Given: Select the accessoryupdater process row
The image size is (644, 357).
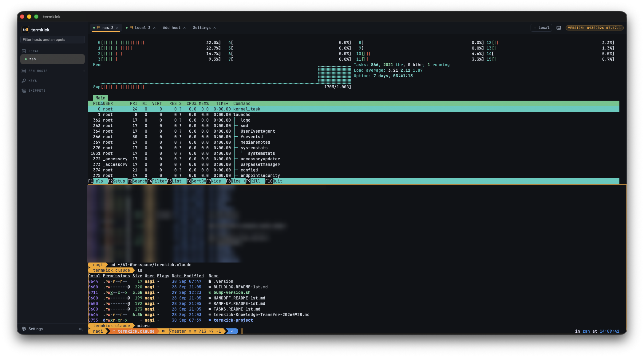Looking at the screenshot, I should pos(354,159).
